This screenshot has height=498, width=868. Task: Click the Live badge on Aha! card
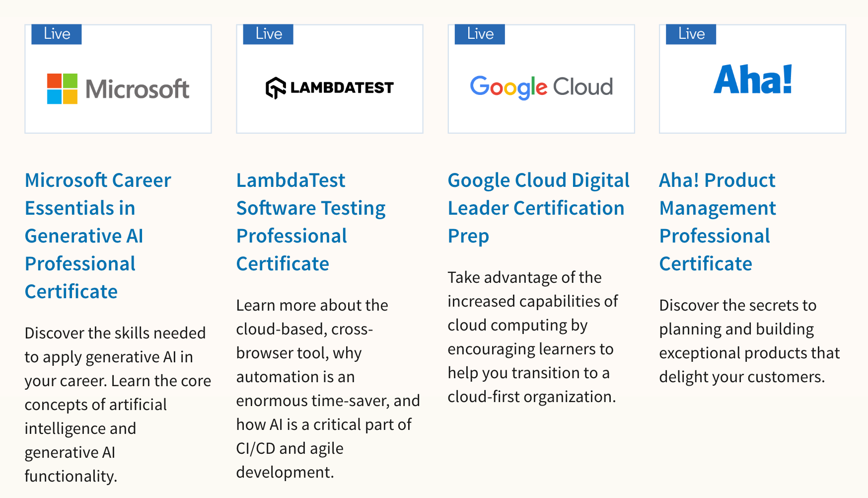coord(691,34)
